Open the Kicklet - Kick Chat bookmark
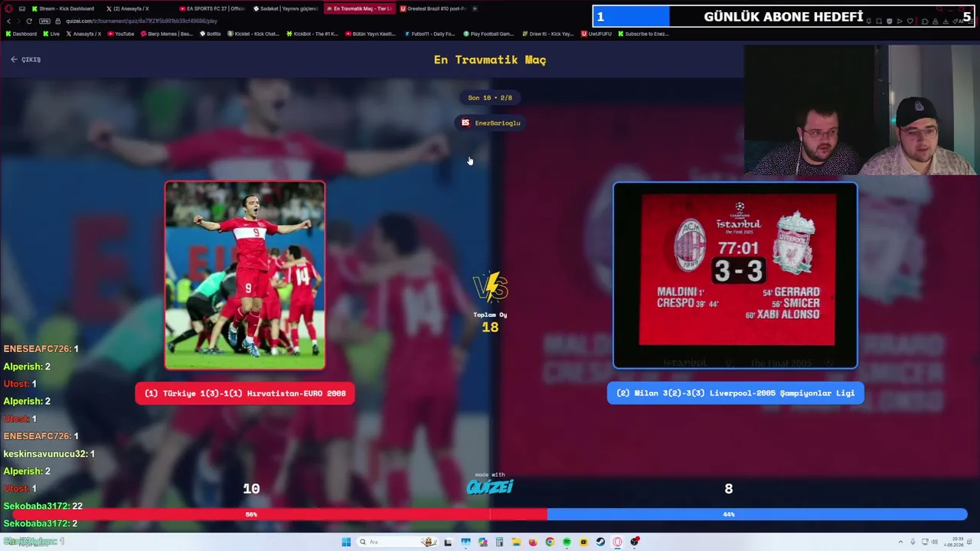This screenshot has width=980, height=551. (x=253, y=34)
